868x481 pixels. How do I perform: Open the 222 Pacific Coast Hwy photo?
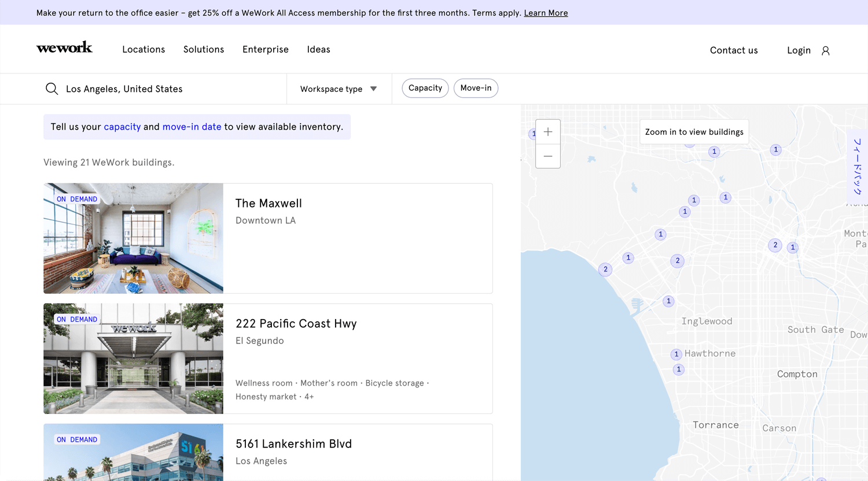(x=133, y=358)
